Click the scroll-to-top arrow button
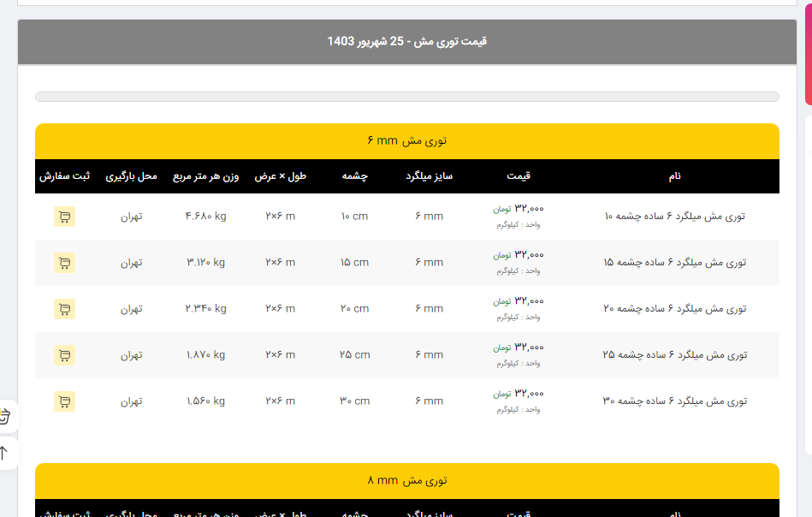812x517 pixels. tap(5, 452)
